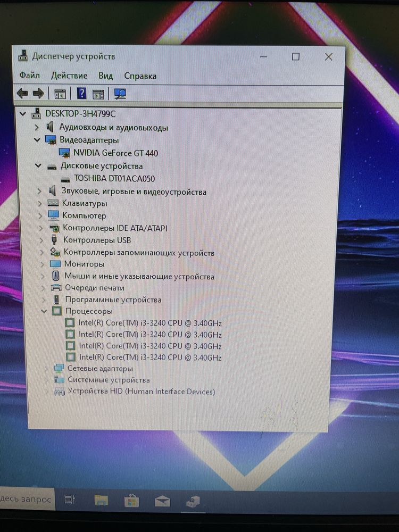Select the Очереди печати label
Image resolution: width=399 pixels, height=532 pixels.
tap(95, 288)
